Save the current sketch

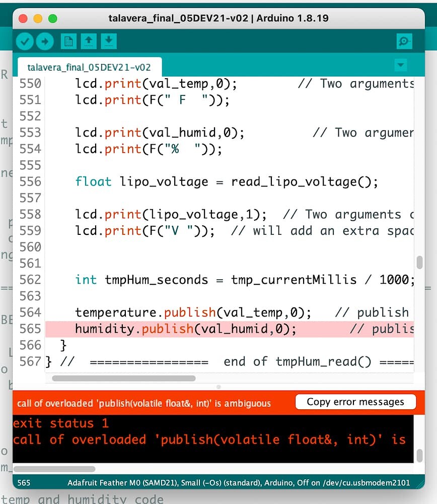pyautogui.click(x=109, y=41)
